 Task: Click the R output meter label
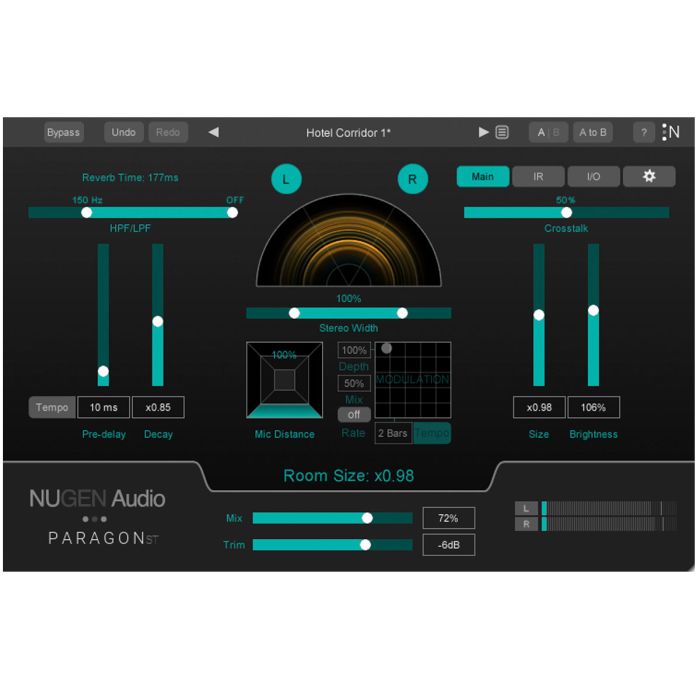526,524
